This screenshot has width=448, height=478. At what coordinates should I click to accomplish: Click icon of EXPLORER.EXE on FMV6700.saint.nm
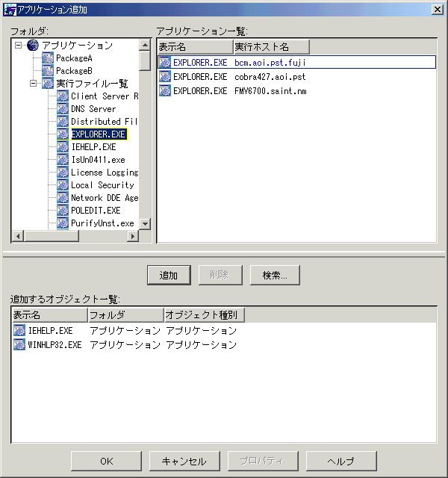click(x=165, y=91)
